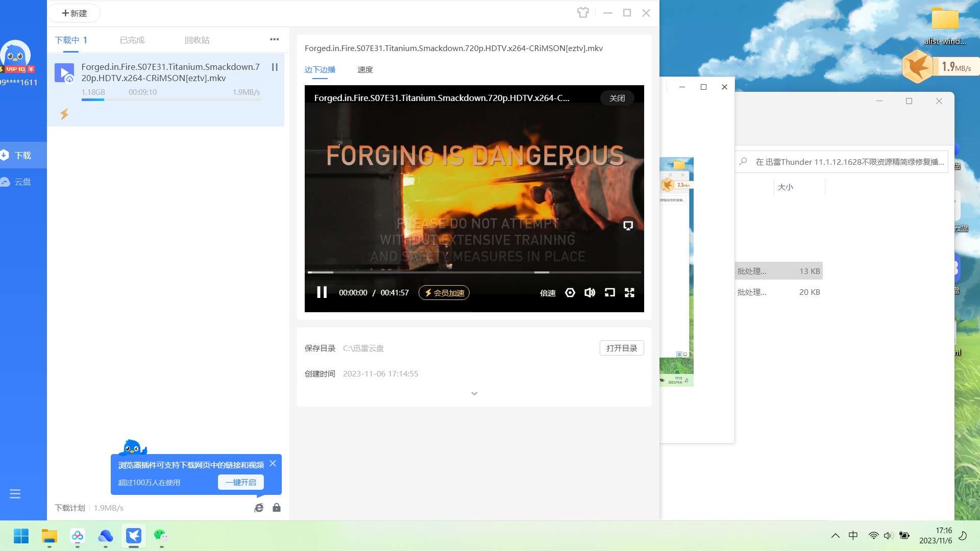Click the lightning acceleration icon under task
Screen dimensions: 980x551
pyautogui.click(x=64, y=114)
